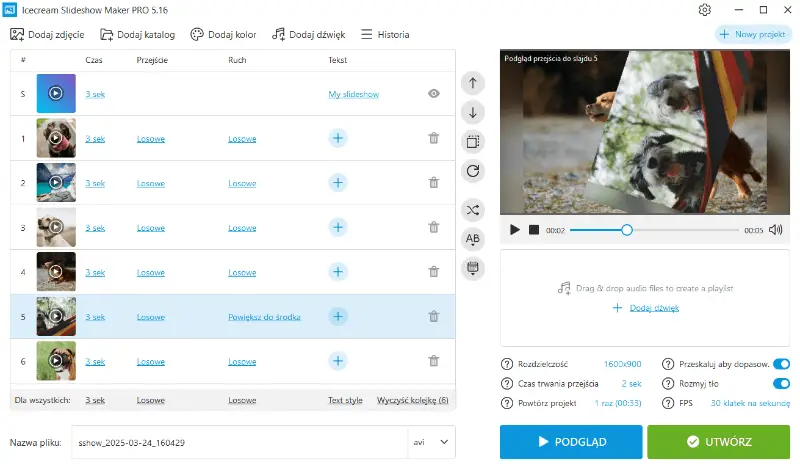Open settings gear icon in title bar
Screen dimensions: 800x469
click(705, 10)
